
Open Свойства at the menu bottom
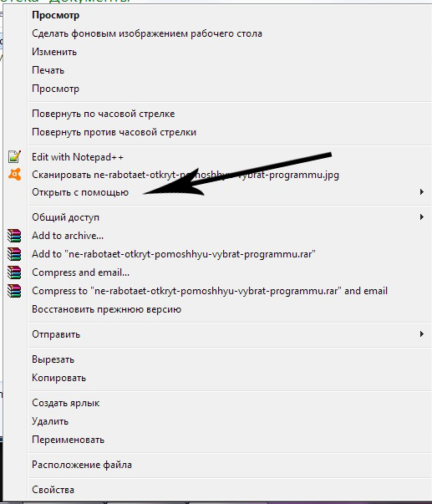(53, 490)
